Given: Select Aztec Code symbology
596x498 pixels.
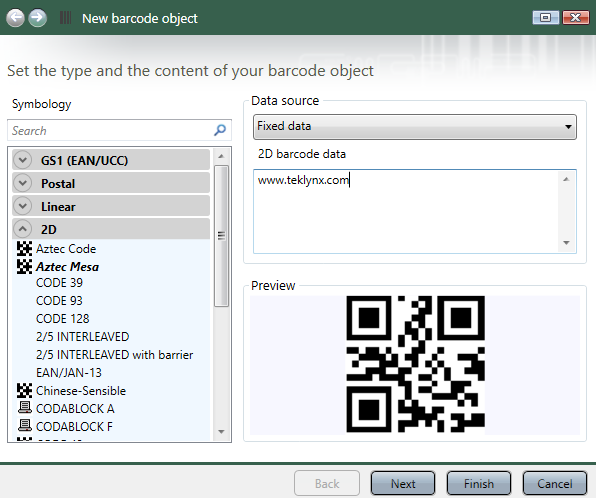Looking at the screenshot, I should pos(66,249).
